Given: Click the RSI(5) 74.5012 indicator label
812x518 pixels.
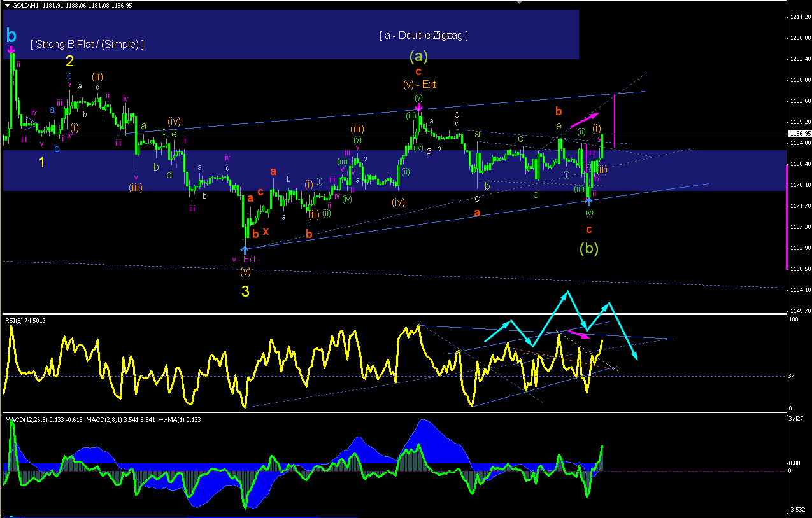Looking at the screenshot, I should tap(26, 320).
